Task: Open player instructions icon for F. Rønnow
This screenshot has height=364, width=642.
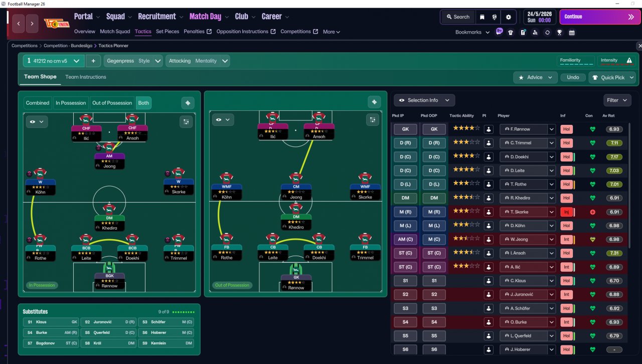Action: click(x=489, y=129)
